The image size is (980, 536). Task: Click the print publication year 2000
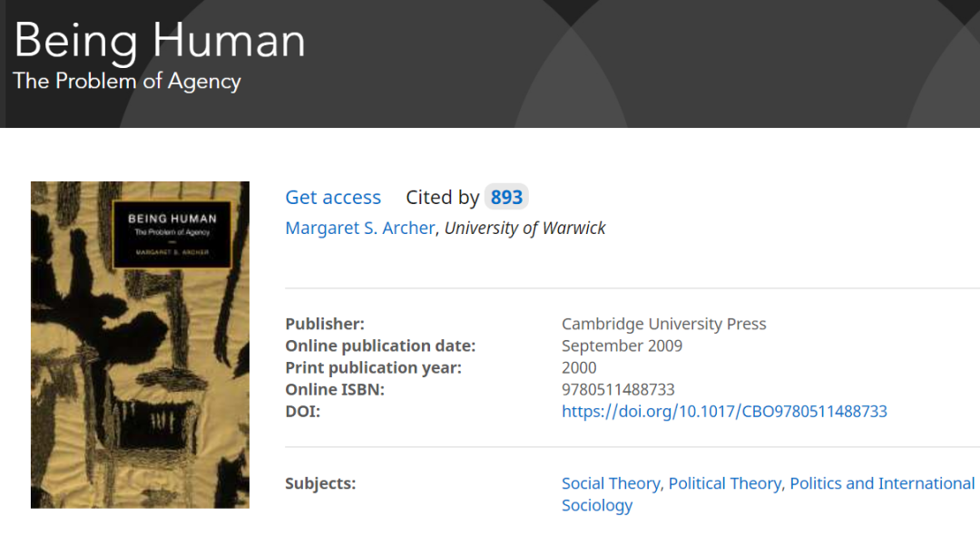click(x=579, y=368)
